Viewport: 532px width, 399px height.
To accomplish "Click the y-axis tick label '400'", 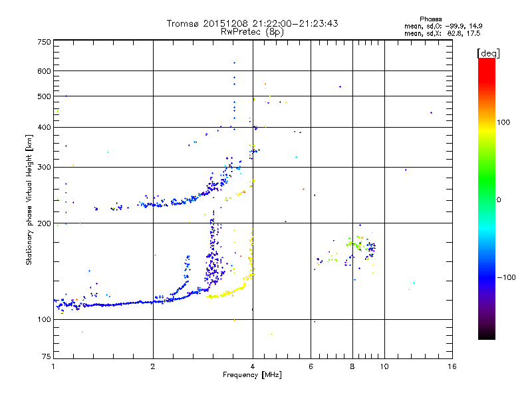I will pyautogui.click(x=44, y=128).
